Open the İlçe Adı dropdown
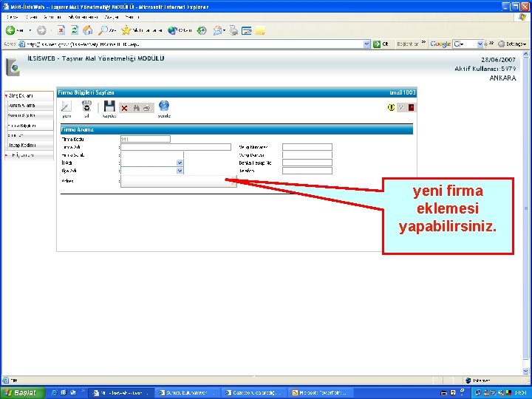 pos(180,171)
